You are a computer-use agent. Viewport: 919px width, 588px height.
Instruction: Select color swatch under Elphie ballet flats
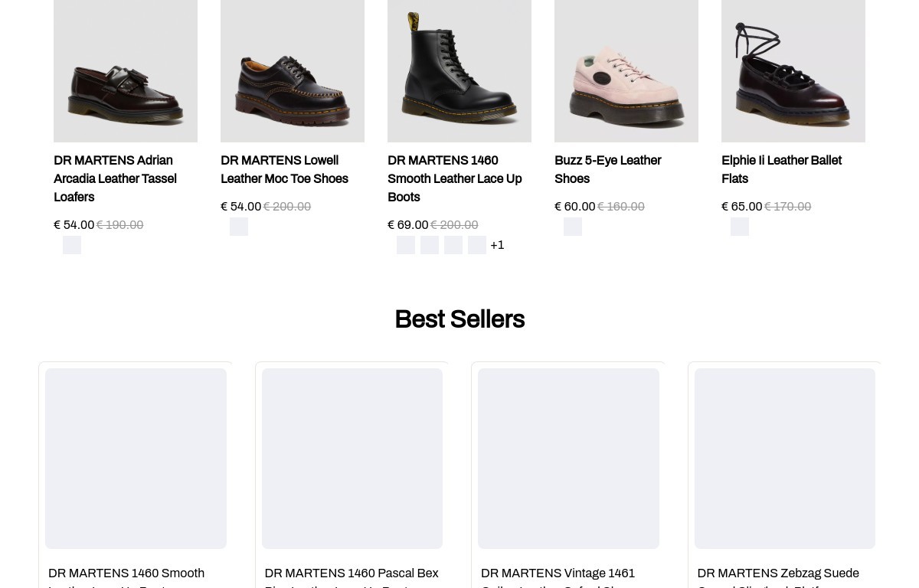point(740,227)
